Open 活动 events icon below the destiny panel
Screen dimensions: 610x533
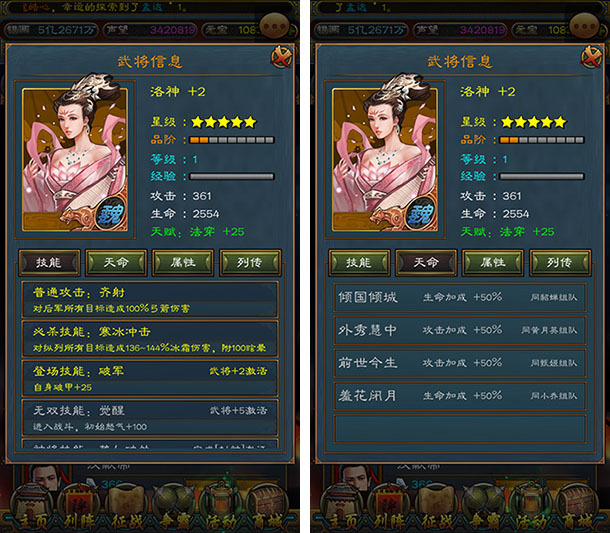(x=531, y=507)
